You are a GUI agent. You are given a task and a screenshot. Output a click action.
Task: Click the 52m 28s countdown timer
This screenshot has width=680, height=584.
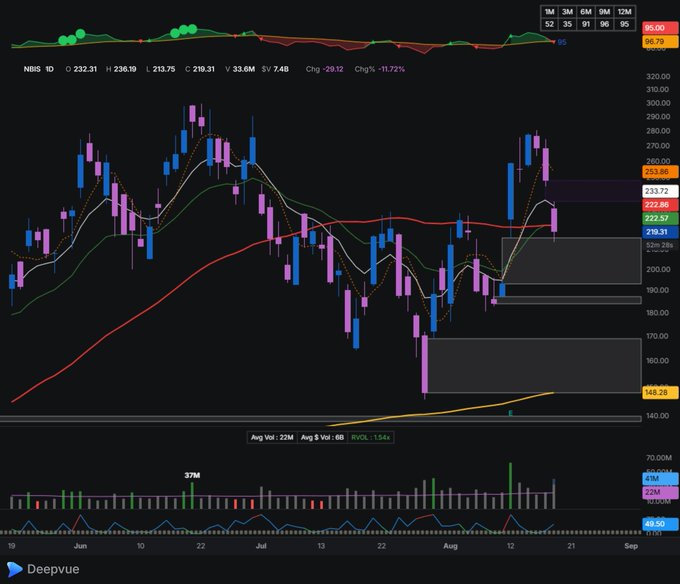coord(659,245)
